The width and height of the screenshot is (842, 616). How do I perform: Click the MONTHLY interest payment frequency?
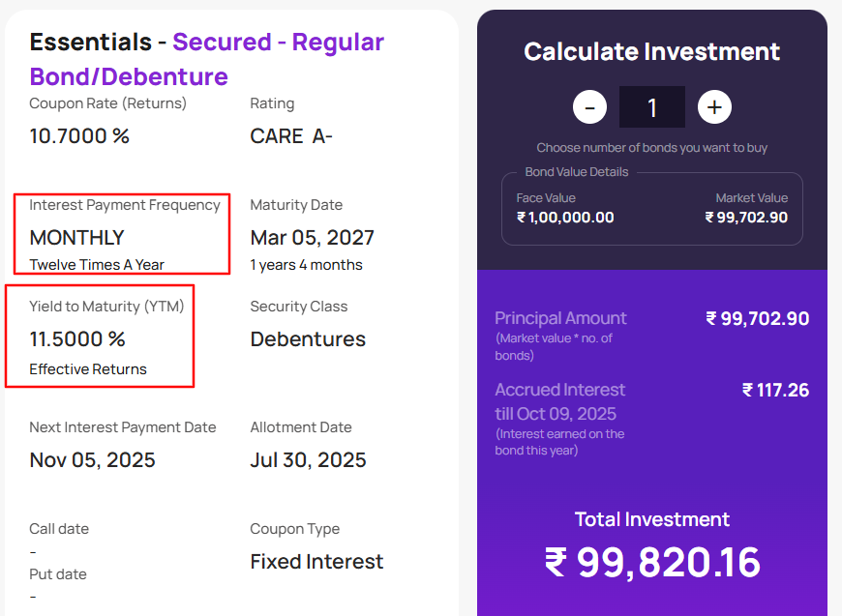(77, 238)
